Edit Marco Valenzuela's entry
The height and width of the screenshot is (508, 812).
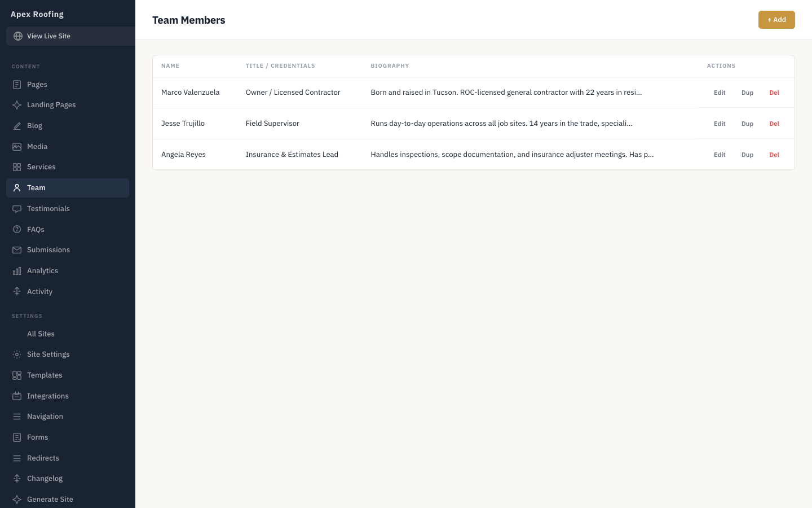[720, 93]
